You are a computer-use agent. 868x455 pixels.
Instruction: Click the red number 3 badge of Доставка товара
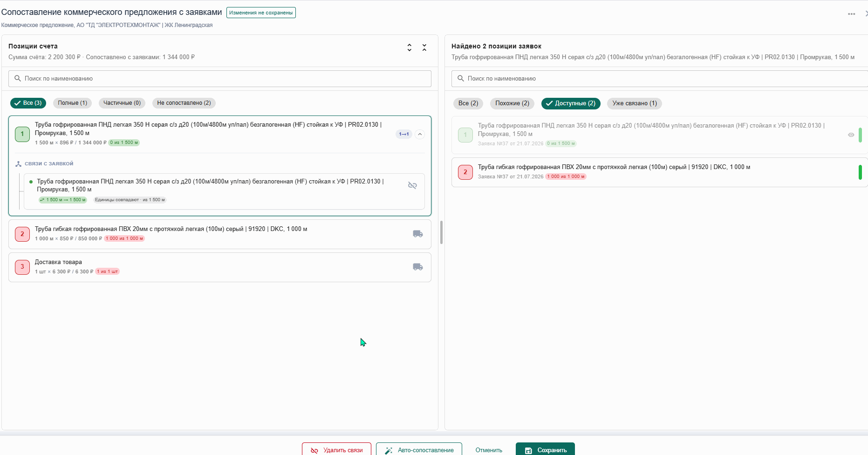click(x=22, y=267)
